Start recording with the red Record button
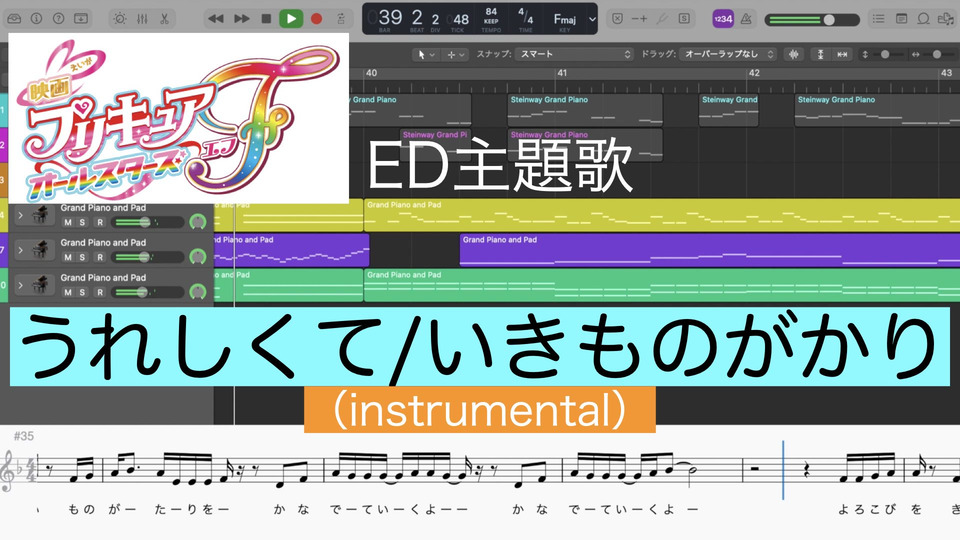 317,19
